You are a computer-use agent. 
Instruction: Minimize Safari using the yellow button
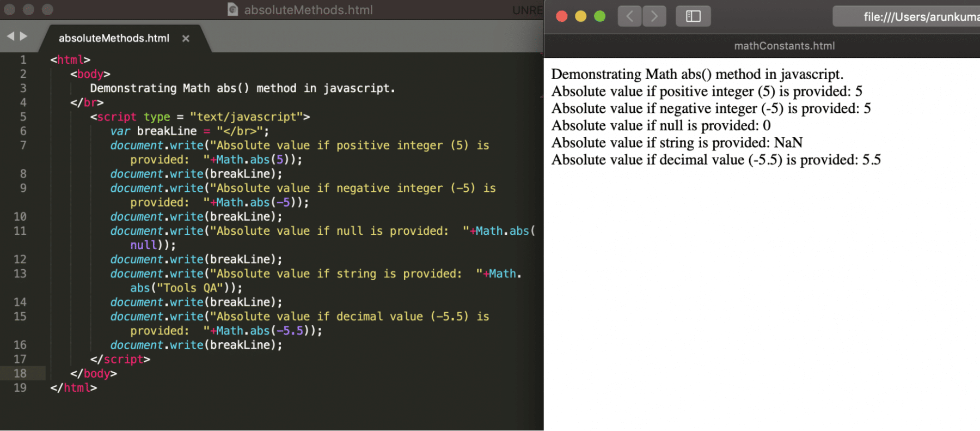click(580, 16)
